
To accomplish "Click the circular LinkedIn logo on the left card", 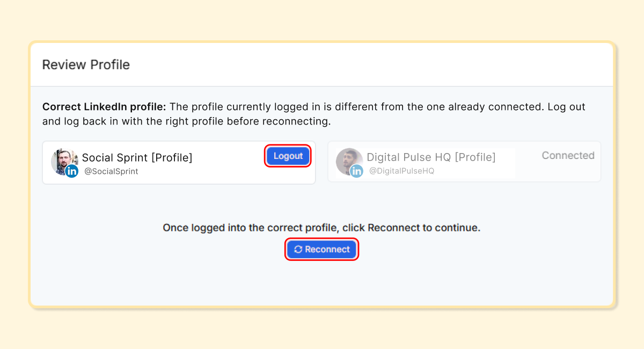I will click(x=71, y=171).
